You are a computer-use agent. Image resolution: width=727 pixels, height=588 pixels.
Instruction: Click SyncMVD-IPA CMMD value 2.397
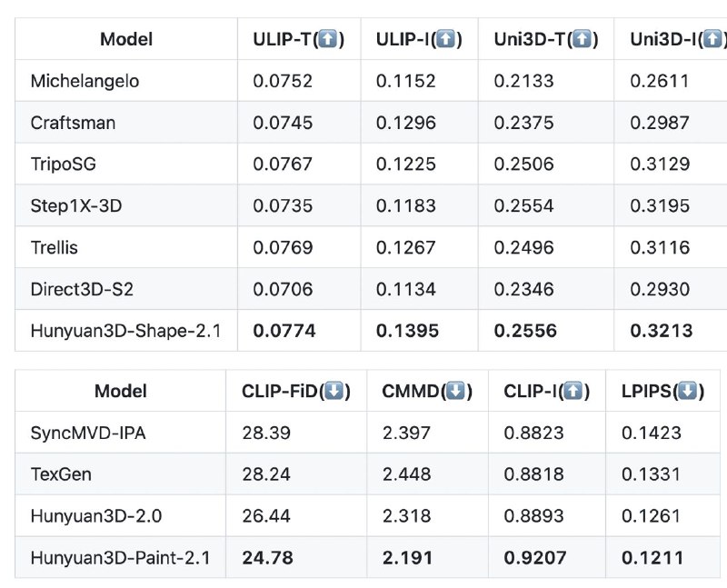[x=406, y=434]
